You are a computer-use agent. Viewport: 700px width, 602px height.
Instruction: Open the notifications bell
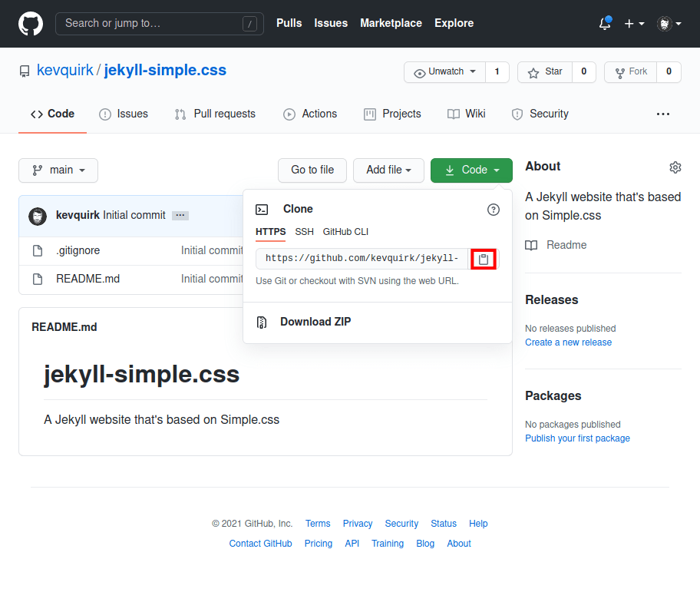point(604,24)
